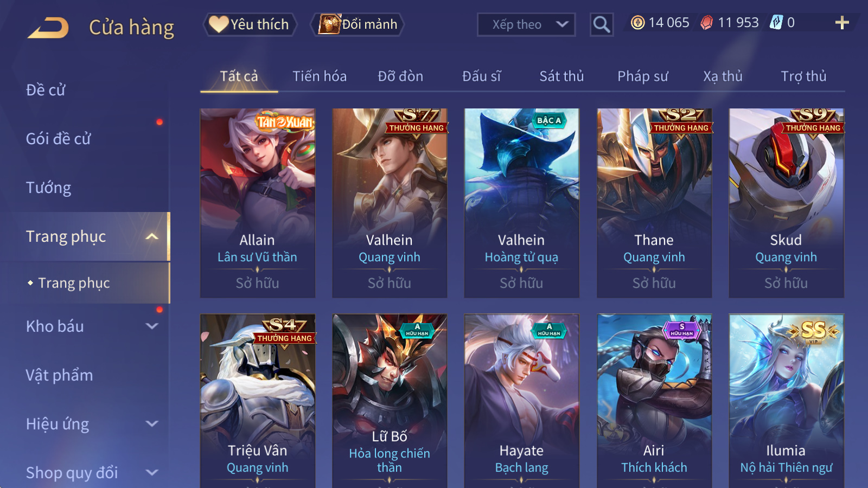Open Đổi mảnh fragment exchange
This screenshot has height=488, width=868.
358,24
